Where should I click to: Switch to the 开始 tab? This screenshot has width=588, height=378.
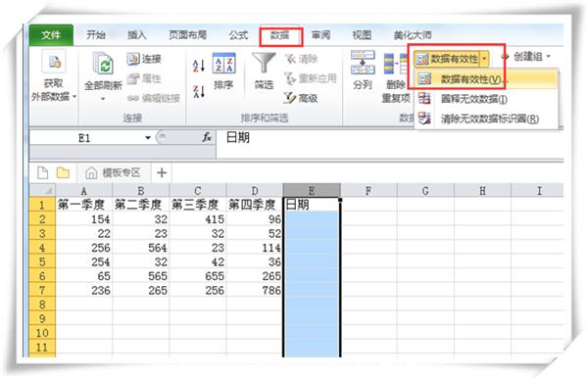96,35
